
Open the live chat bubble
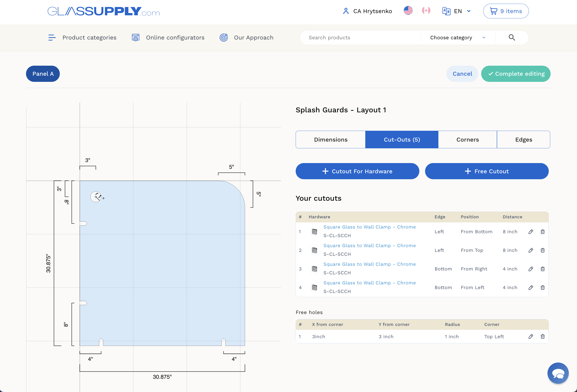coord(558,373)
